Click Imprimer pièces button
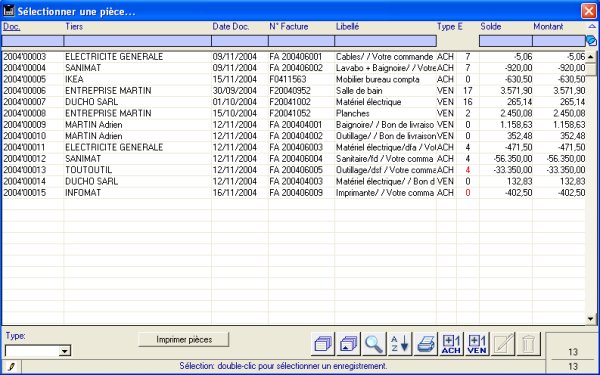Viewport: 600px width, 375px height. (x=184, y=339)
